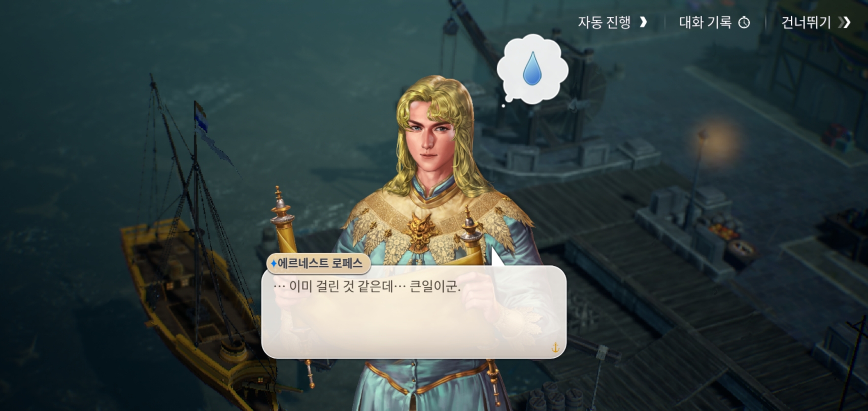868x411 pixels.
Task: Click the white thought bubble cloud
Action: point(532,70)
